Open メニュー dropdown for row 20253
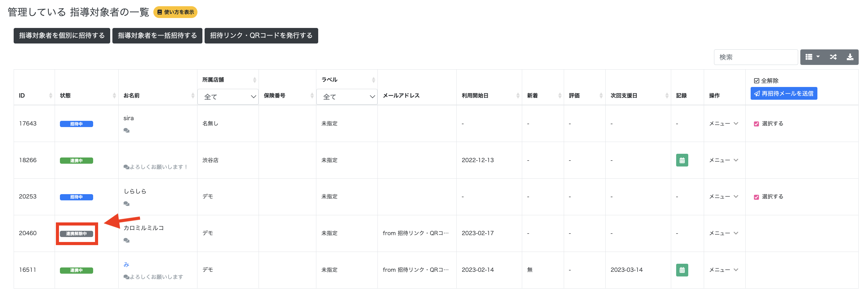 tap(723, 197)
